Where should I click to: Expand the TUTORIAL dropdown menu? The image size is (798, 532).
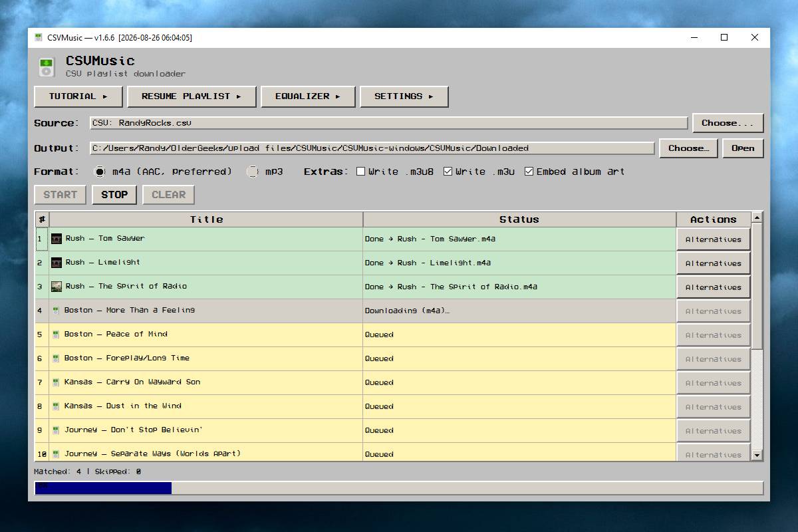click(x=78, y=96)
